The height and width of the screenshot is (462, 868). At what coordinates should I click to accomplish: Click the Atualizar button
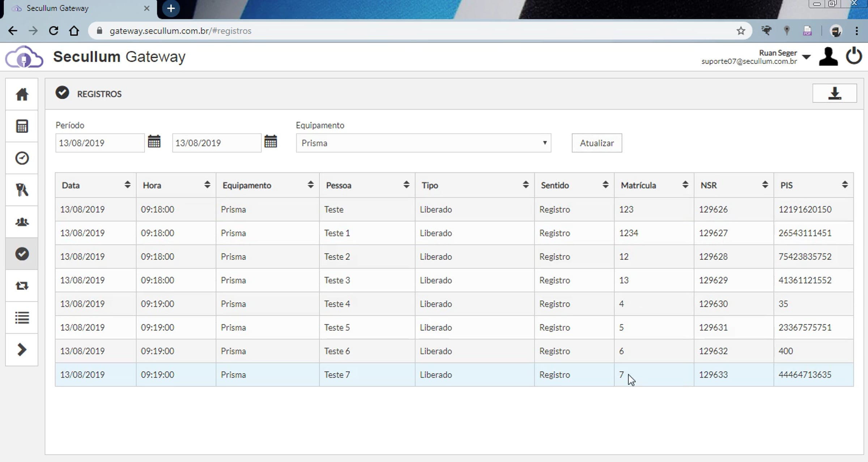pyautogui.click(x=596, y=143)
